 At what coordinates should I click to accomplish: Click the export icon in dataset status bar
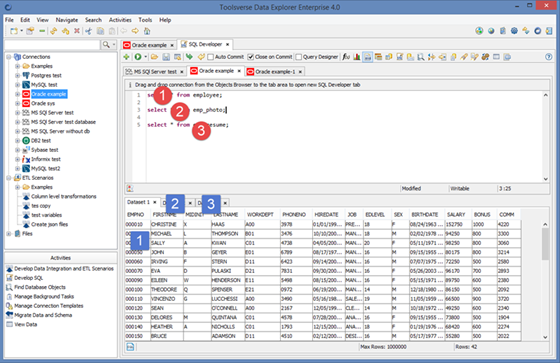coord(130,347)
